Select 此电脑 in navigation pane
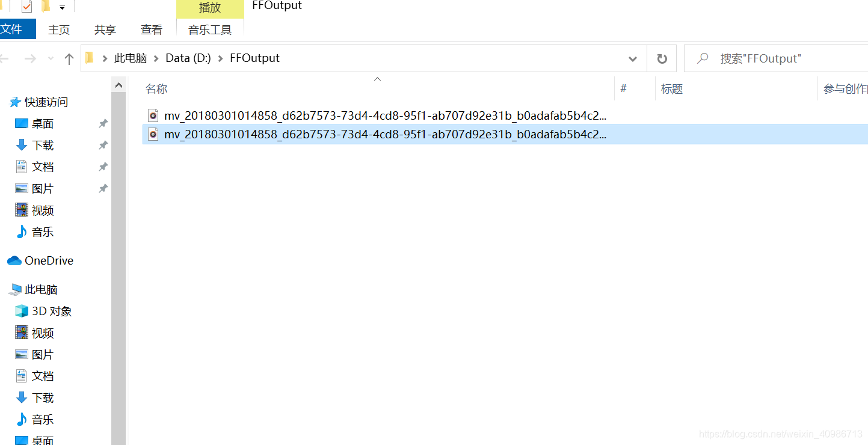Image resolution: width=868 pixels, height=445 pixels. tap(41, 290)
